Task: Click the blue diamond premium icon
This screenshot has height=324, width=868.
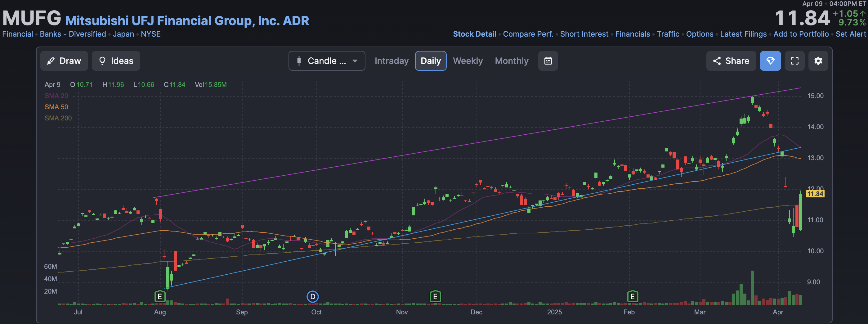Action: [770, 61]
